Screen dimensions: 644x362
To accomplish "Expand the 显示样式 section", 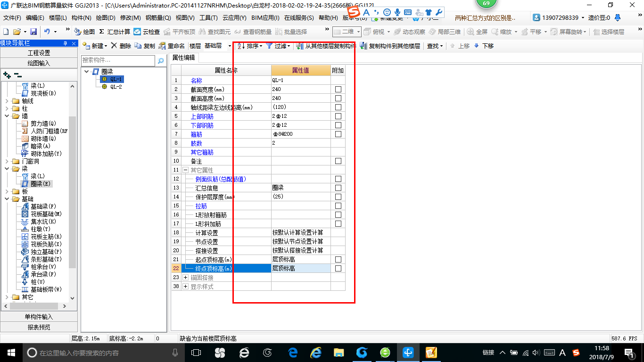I will 186,287.
